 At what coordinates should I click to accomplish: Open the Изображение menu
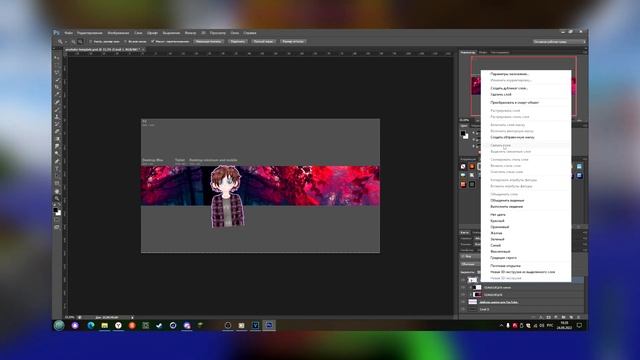coord(118,33)
